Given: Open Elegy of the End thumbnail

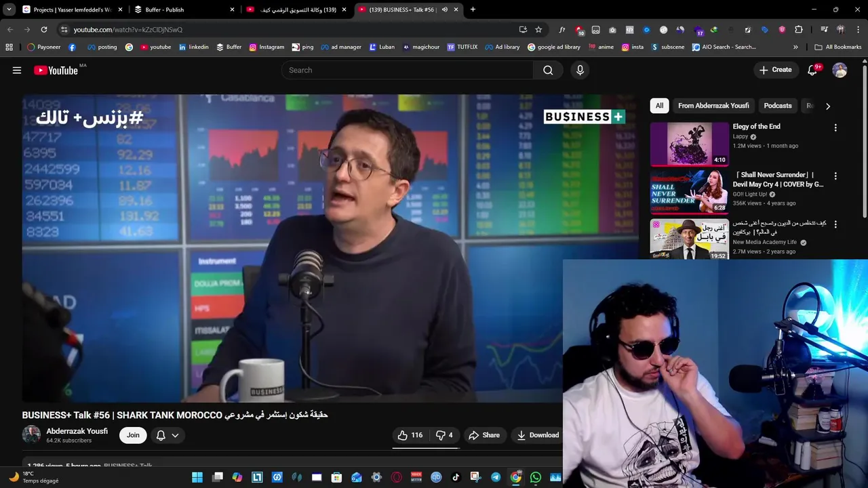Looking at the screenshot, I should click(689, 144).
